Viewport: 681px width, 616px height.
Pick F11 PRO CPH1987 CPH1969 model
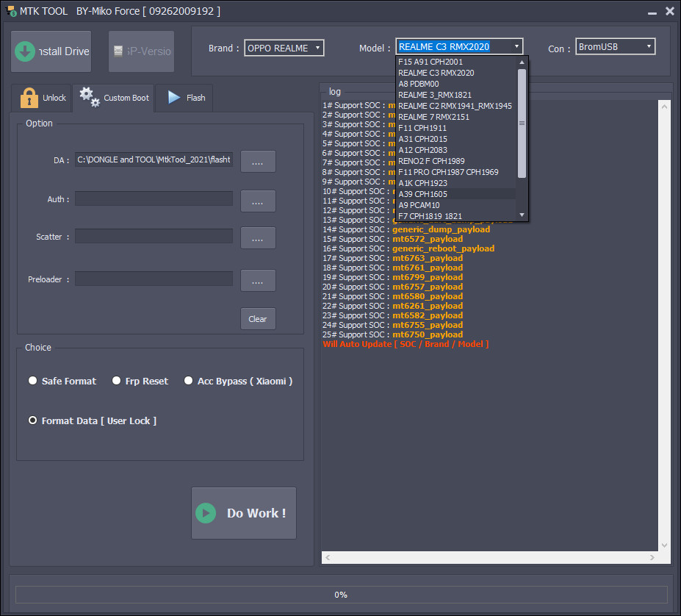coord(456,172)
